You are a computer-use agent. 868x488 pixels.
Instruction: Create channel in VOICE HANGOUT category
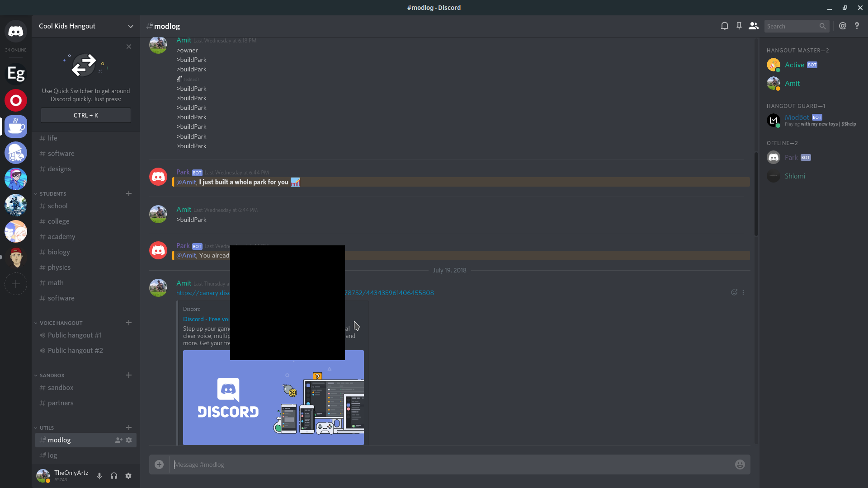point(129,323)
